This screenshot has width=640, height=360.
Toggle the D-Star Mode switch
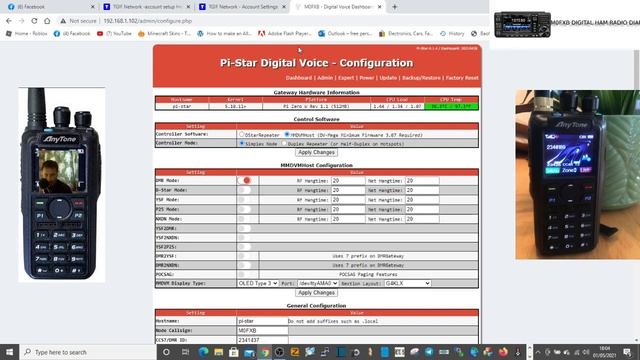pyautogui.click(x=245, y=190)
